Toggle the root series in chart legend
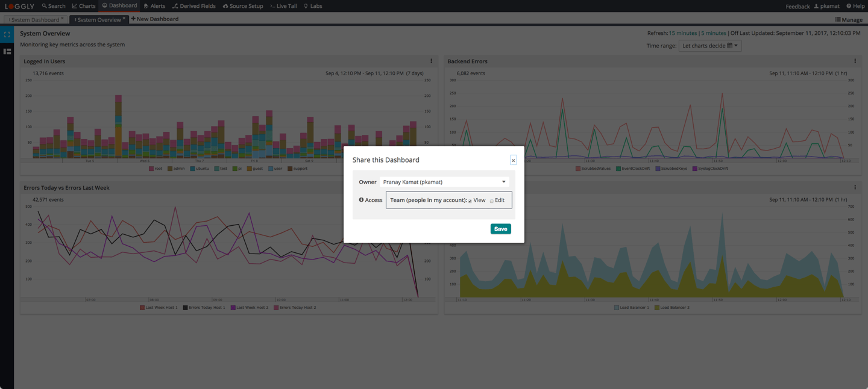 tap(156, 169)
